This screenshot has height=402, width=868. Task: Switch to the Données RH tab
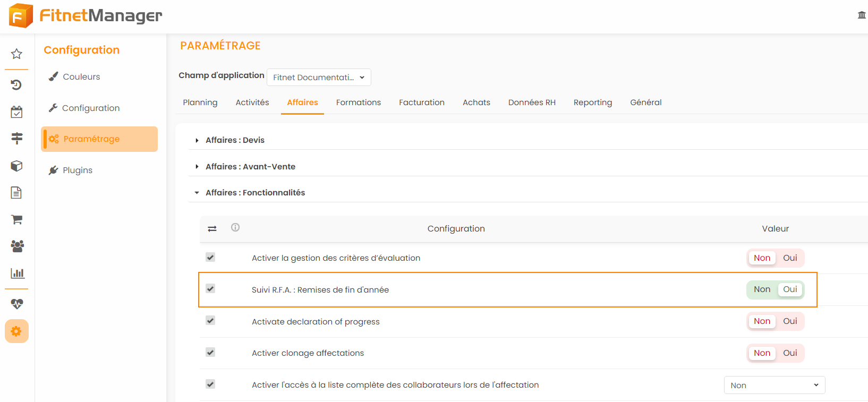click(x=531, y=102)
